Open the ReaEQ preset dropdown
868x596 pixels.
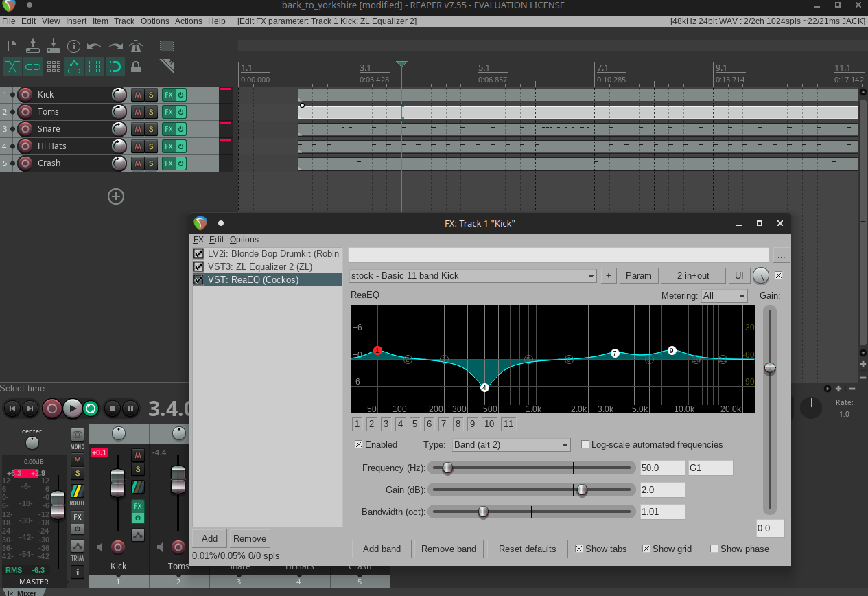[x=473, y=276]
